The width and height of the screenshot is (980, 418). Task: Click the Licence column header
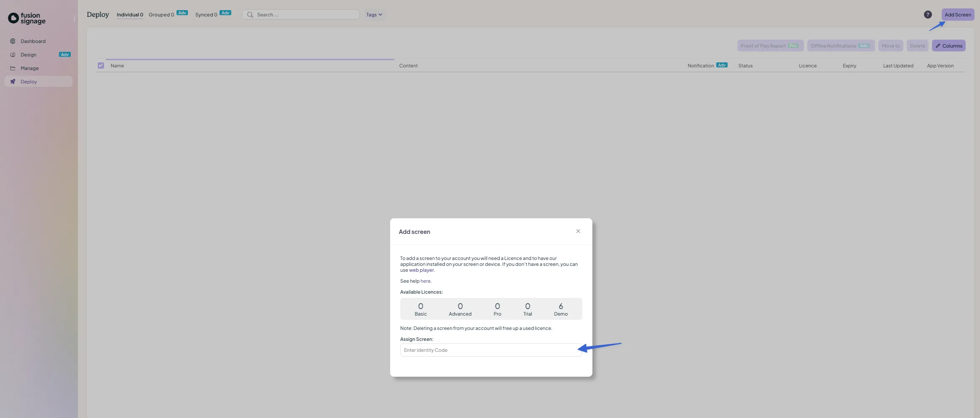(808, 66)
